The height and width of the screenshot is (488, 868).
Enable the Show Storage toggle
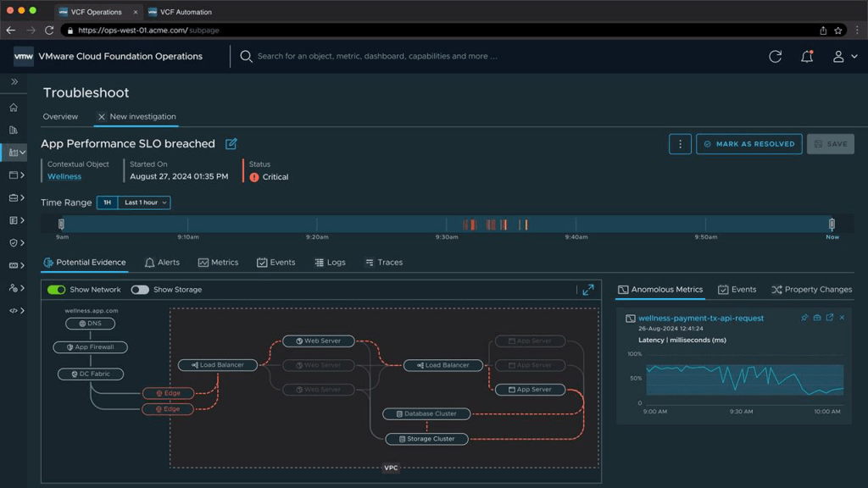[140, 290]
